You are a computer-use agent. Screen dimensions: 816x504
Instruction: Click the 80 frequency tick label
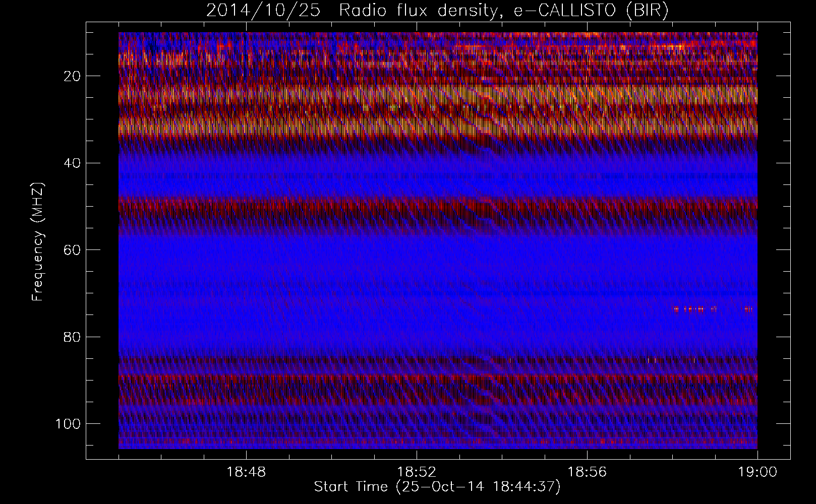(73, 337)
